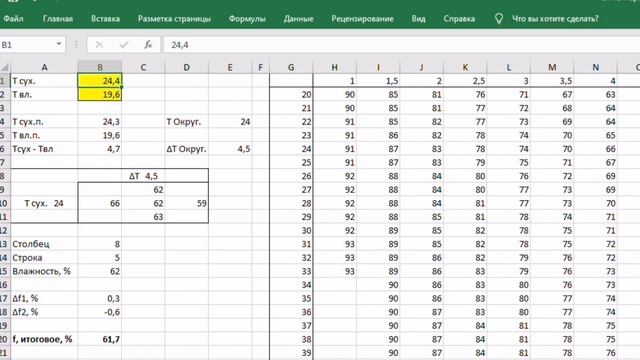Screen dimensions: 640x360
Task: Select row header 12
Action: point(4,231)
